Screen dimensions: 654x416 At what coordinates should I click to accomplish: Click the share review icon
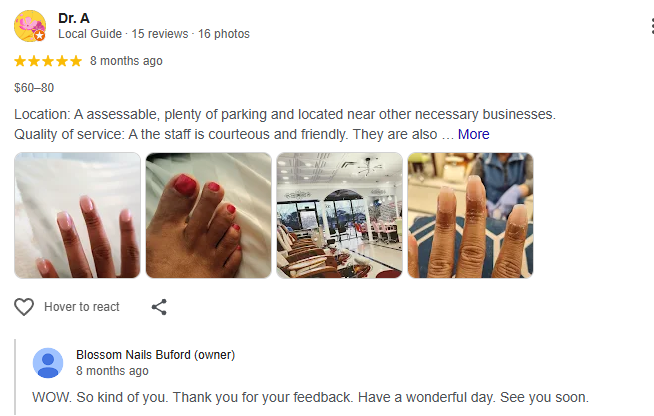point(159,307)
